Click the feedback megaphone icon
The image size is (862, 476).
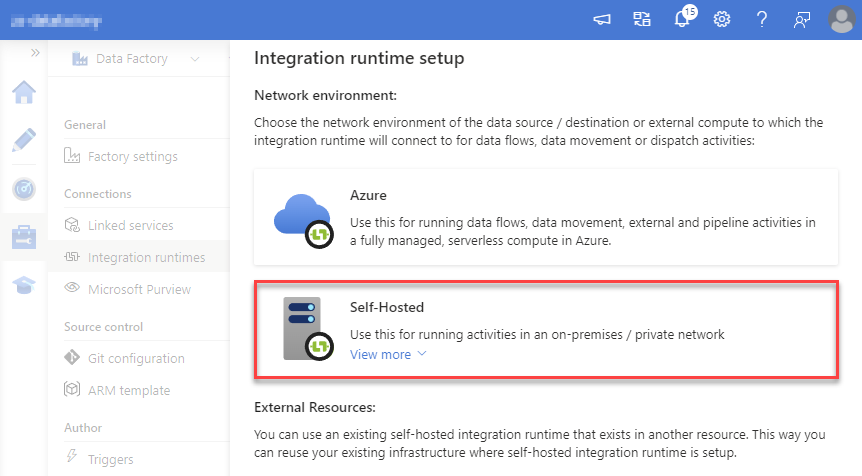(x=601, y=19)
